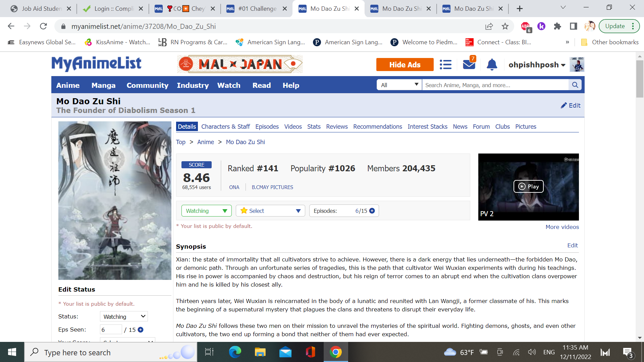
Task: Click the Synopsis Edit link
Action: [573, 245]
